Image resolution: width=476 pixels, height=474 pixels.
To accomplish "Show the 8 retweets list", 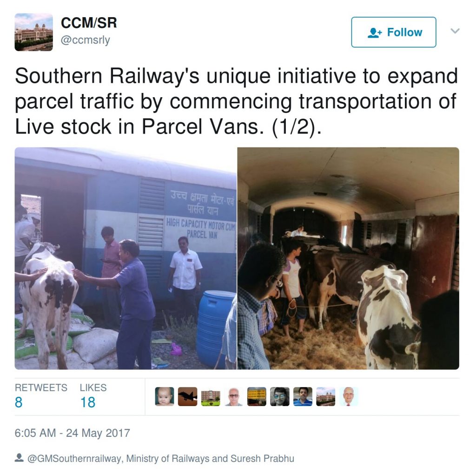I will coord(41,396).
